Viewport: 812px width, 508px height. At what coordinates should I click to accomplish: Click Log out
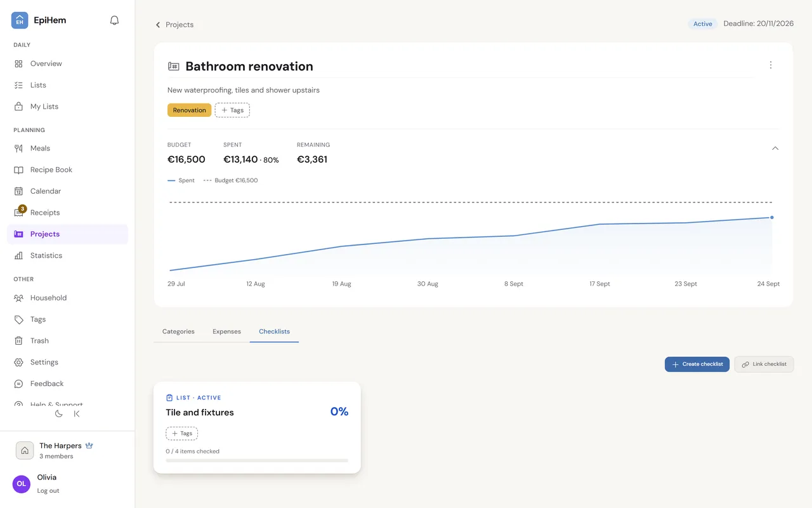48,491
